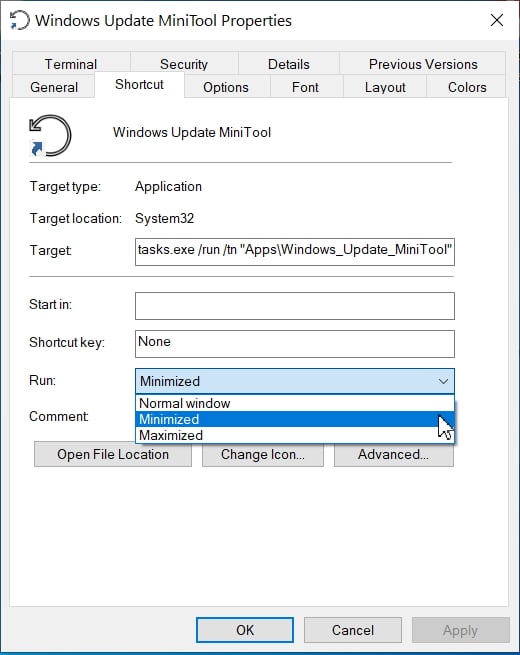The height and width of the screenshot is (655, 520).
Task: Click the Cancel button
Action: tap(353, 630)
